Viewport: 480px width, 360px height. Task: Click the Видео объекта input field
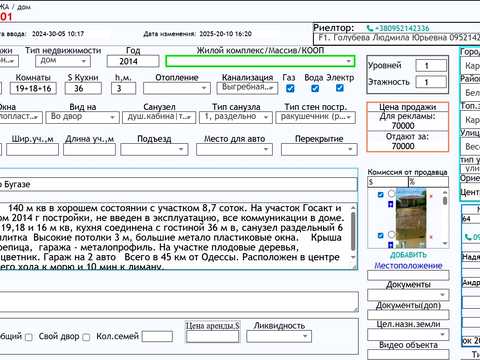[408, 354]
